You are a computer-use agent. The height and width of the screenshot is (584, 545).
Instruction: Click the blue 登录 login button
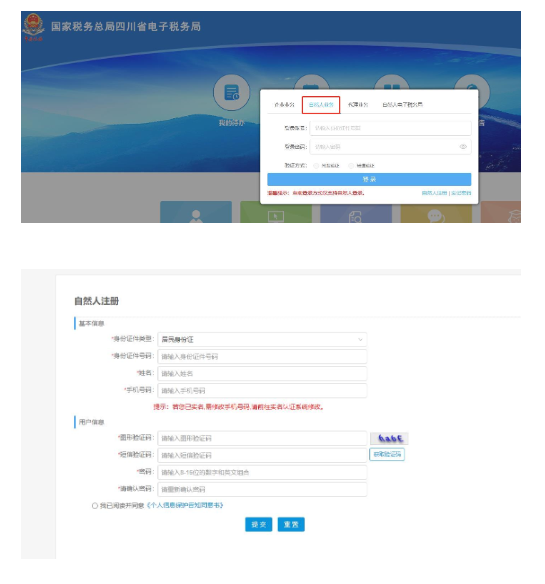click(369, 180)
